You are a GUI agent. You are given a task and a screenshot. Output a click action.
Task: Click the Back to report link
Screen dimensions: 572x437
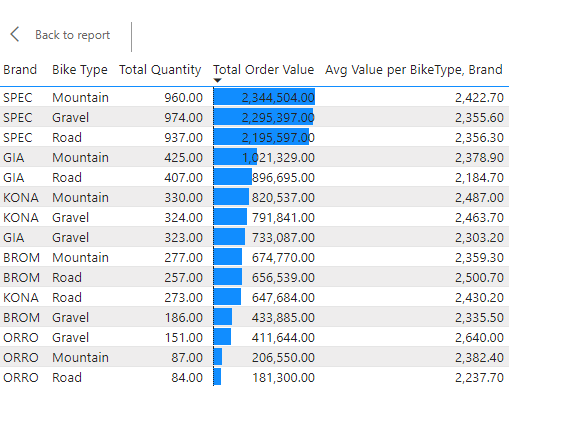click(x=72, y=35)
